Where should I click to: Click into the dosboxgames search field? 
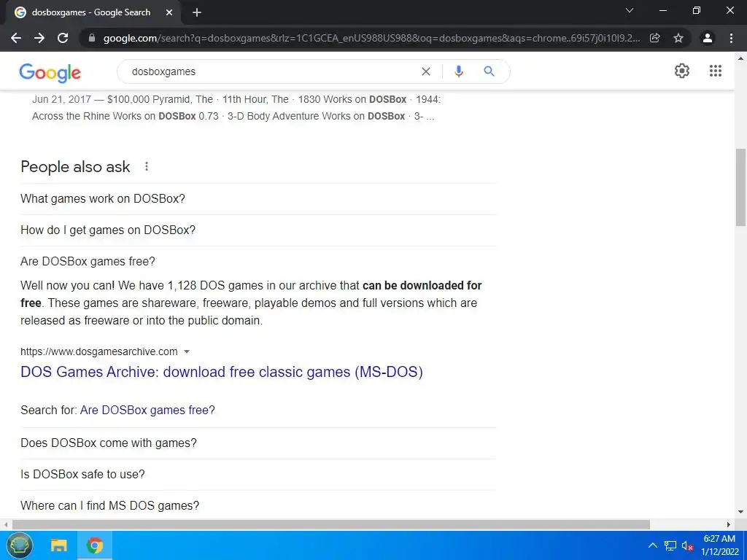[271, 71]
